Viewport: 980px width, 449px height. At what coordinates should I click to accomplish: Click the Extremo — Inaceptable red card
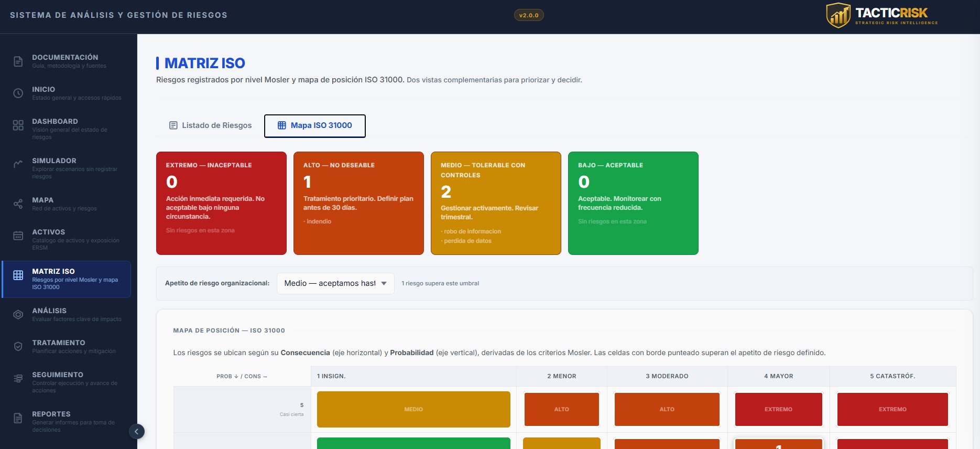(x=221, y=203)
